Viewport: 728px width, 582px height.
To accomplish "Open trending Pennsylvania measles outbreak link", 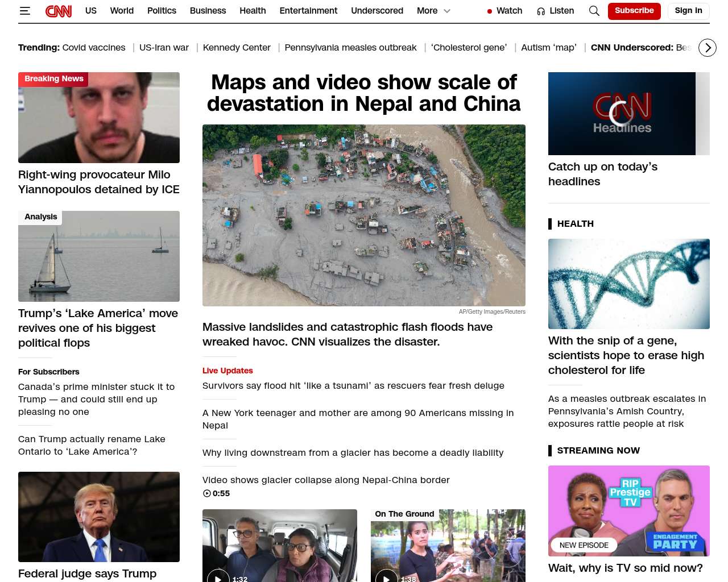I will tap(350, 48).
